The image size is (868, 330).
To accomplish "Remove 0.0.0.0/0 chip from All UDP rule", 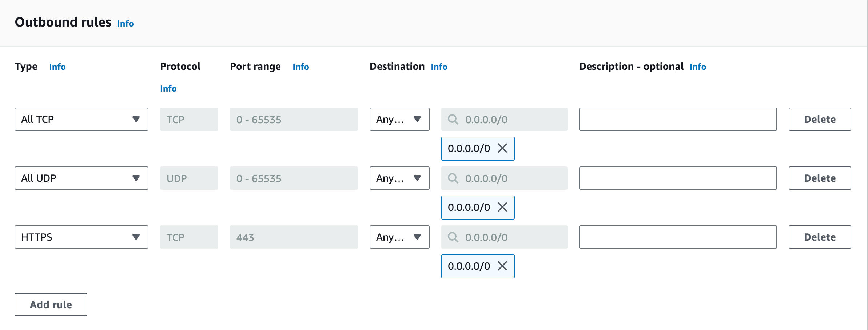I will point(502,207).
